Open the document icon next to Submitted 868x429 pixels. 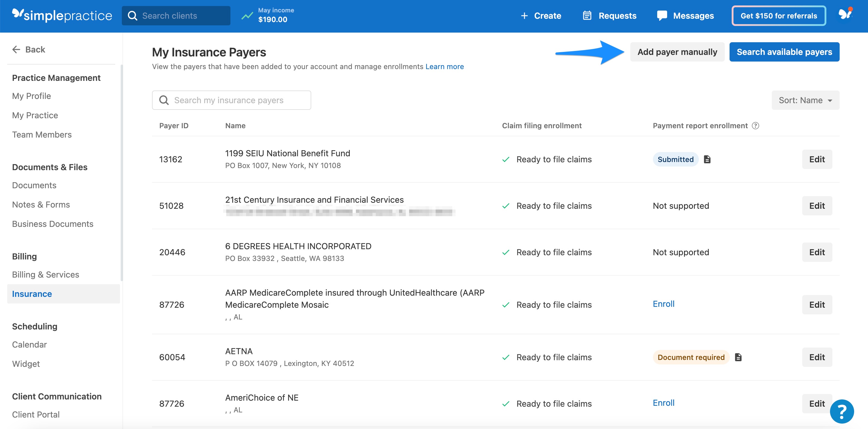(x=707, y=159)
